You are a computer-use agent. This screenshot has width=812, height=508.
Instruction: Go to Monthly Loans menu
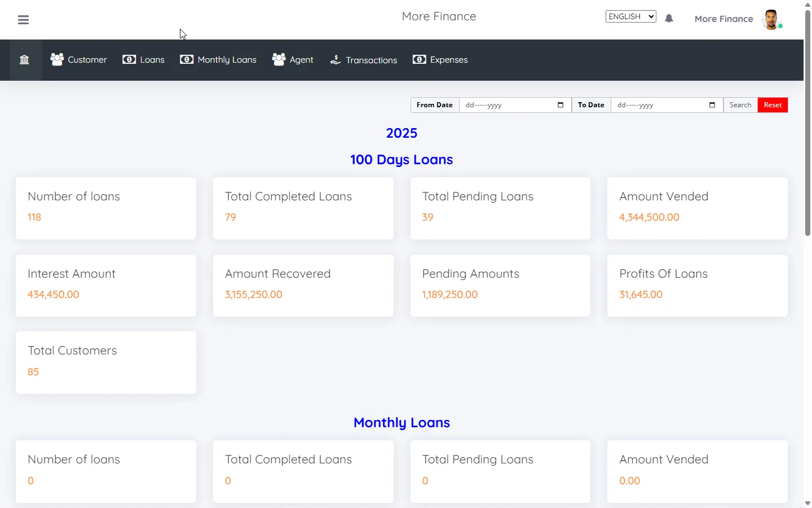pyautogui.click(x=227, y=60)
